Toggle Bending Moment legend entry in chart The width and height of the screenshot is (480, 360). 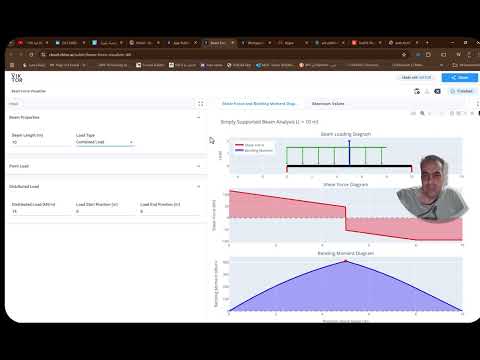point(254,151)
